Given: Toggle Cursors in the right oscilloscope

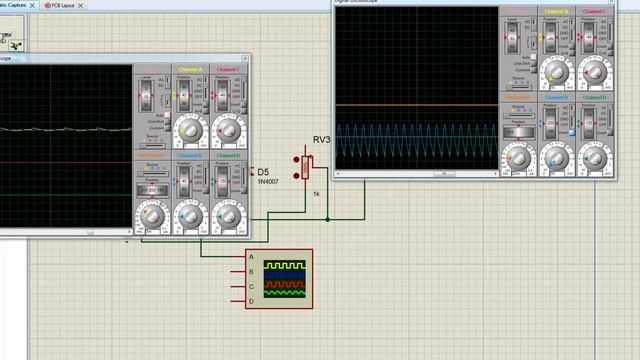Looking at the screenshot, I should [533, 70].
